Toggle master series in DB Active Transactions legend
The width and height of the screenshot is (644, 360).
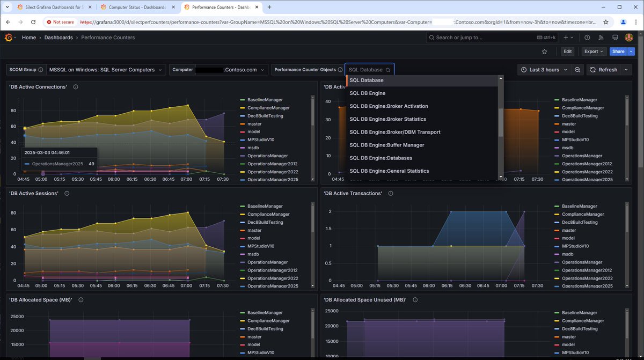point(569,230)
